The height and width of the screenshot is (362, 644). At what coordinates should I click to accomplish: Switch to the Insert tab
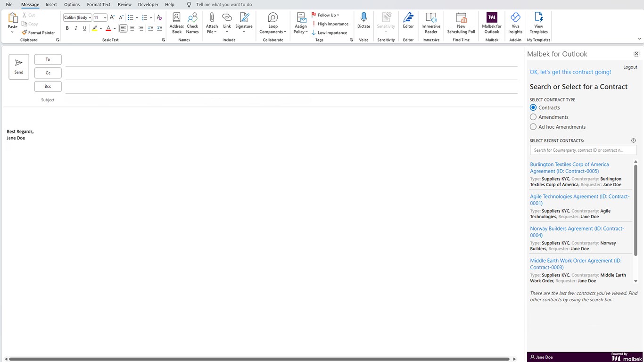point(51,5)
